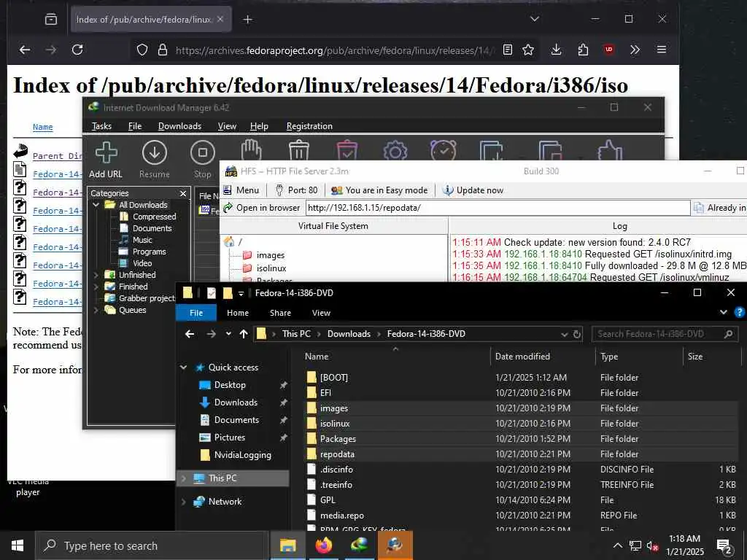
Task: Open the Firefox extensions puzzle icon
Action: [583, 50]
